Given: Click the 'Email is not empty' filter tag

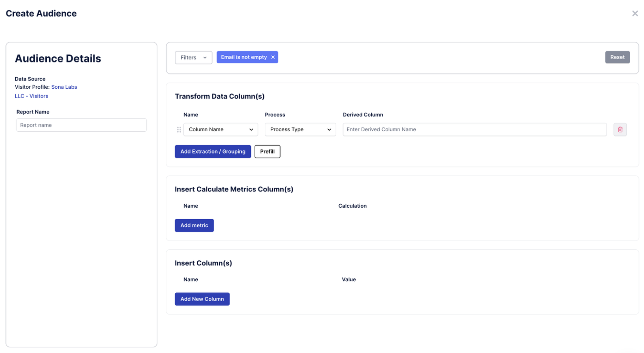Looking at the screenshot, I should 244,57.
